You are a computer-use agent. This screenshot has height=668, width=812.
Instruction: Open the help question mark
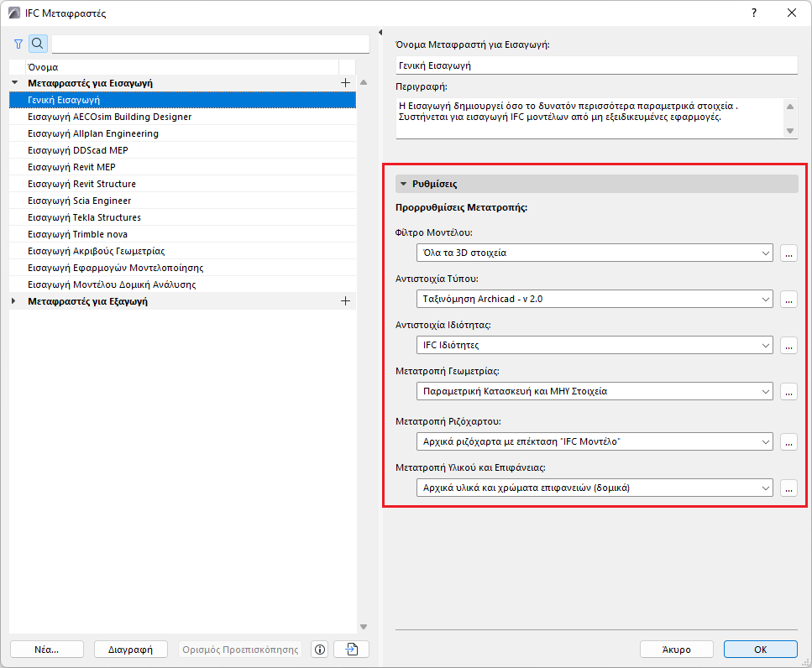coord(754,13)
